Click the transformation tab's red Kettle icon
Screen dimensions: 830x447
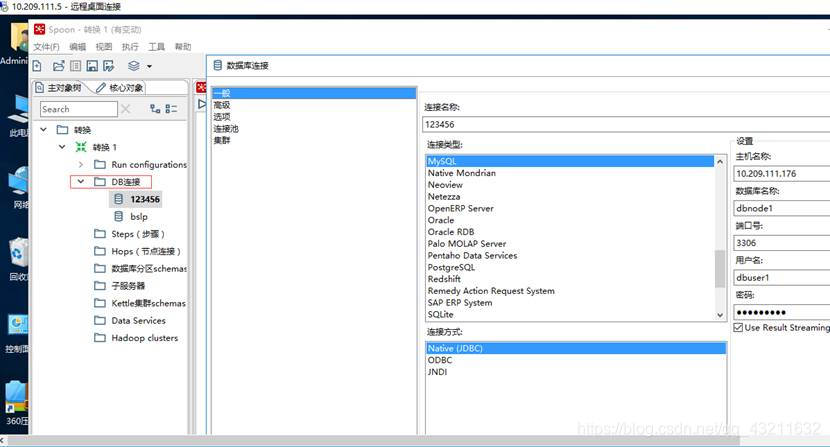pyautogui.click(x=201, y=87)
